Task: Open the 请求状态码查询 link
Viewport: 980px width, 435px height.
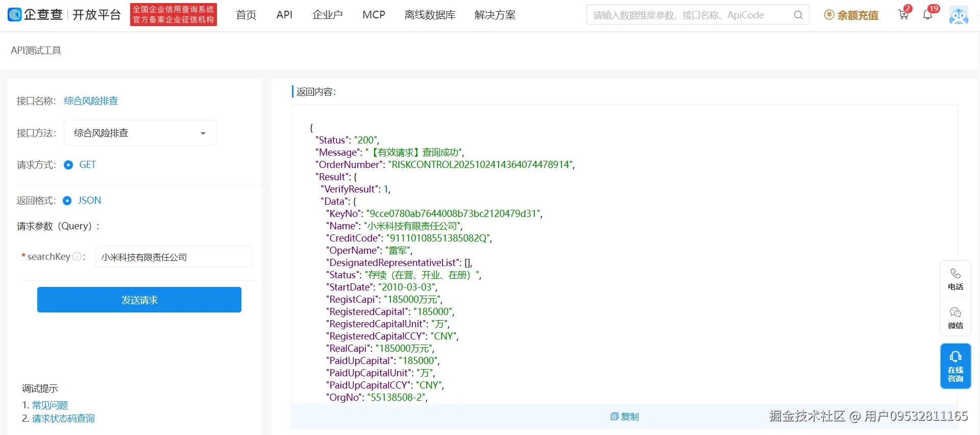Action: [x=63, y=419]
